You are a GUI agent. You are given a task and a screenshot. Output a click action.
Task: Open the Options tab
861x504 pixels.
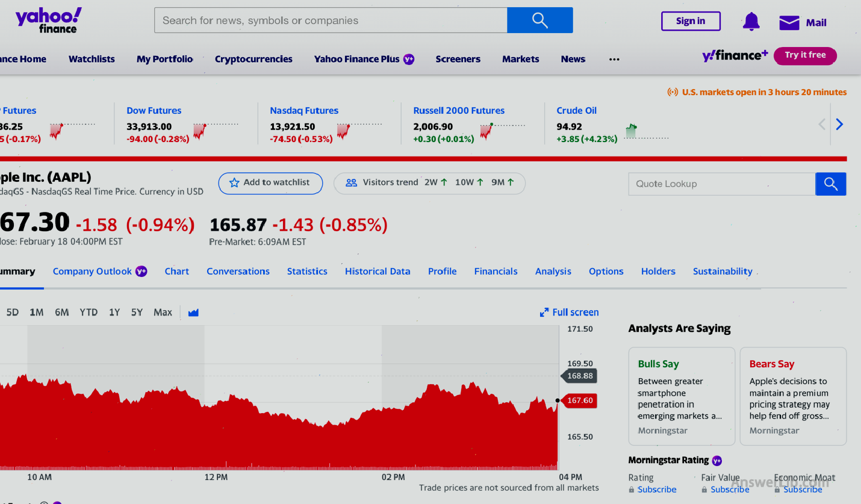point(606,272)
